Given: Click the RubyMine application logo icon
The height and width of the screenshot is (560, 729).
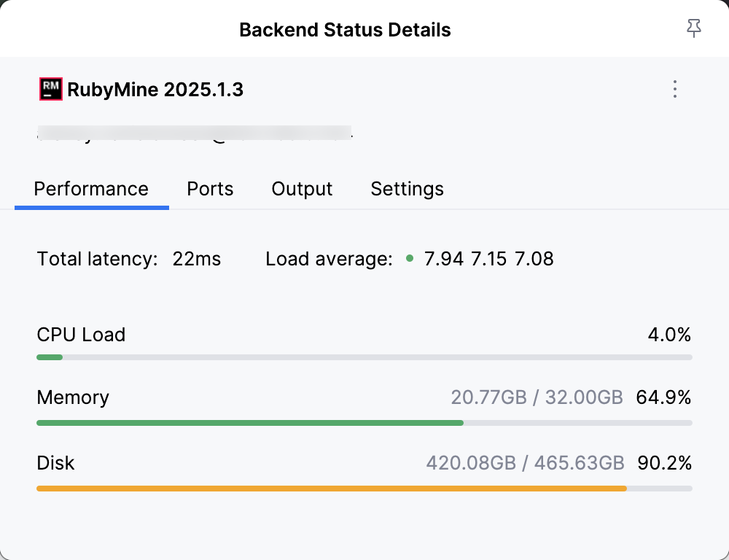Looking at the screenshot, I should click(50, 89).
